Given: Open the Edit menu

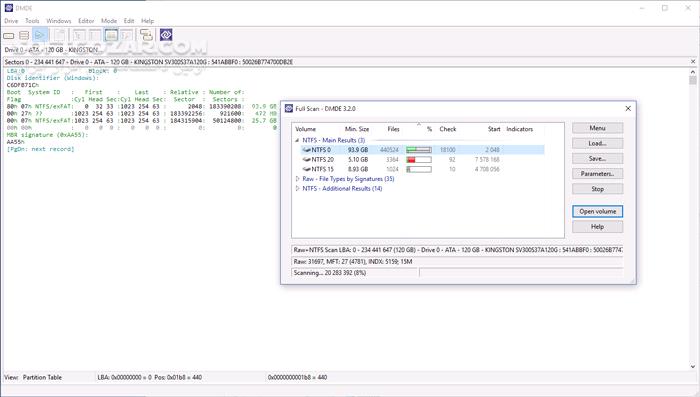Looking at the screenshot, I should tap(129, 21).
